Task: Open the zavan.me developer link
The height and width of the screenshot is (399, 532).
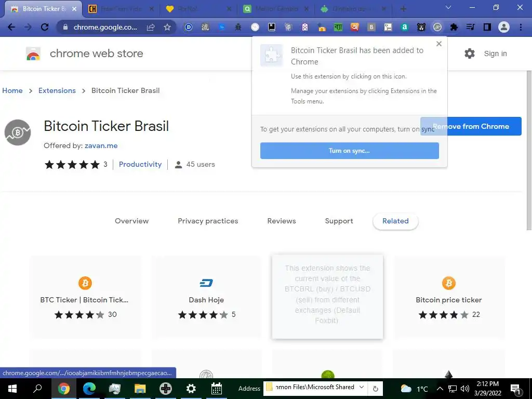Action: pyautogui.click(x=101, y=145)
